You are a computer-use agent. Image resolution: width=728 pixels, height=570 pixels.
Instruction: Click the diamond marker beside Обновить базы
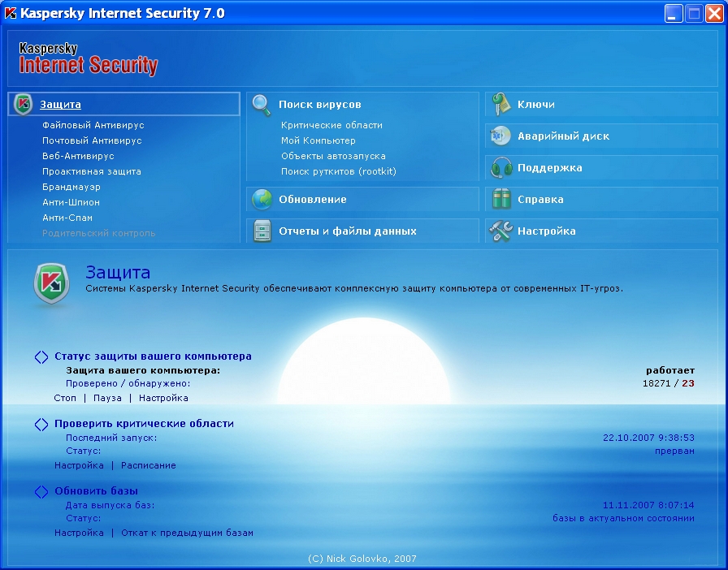click(41, 491)
